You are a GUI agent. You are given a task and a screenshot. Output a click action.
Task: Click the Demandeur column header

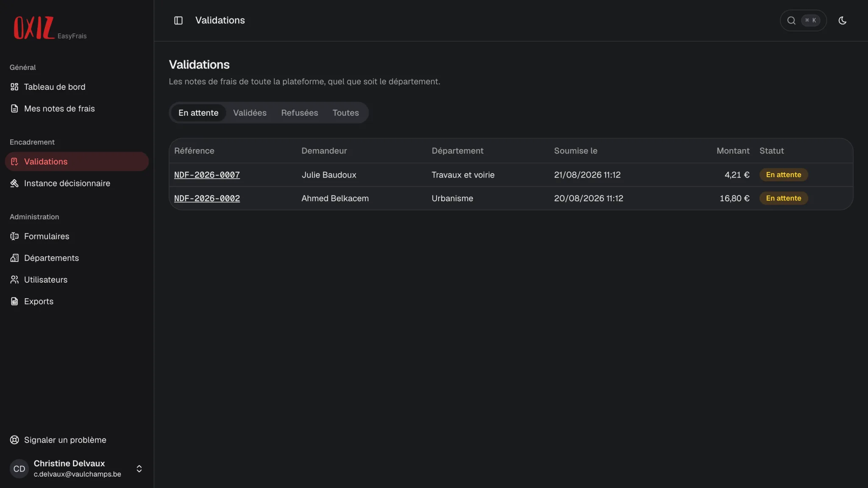coord(324,151)
